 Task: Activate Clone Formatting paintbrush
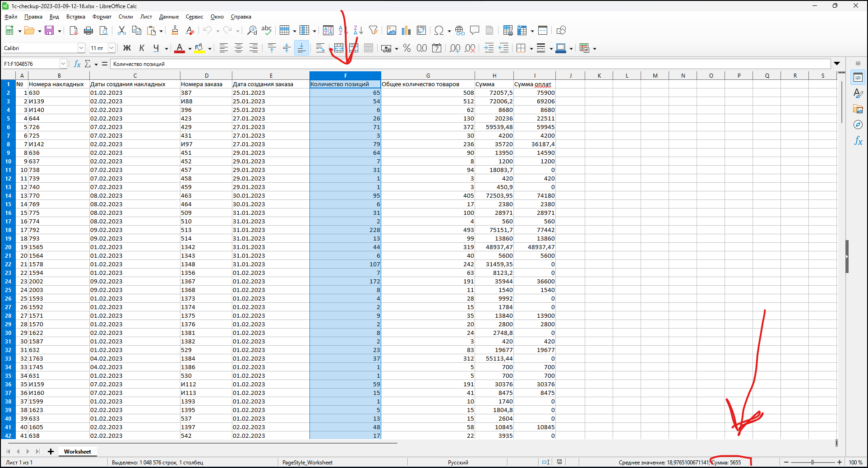[175, 31]
